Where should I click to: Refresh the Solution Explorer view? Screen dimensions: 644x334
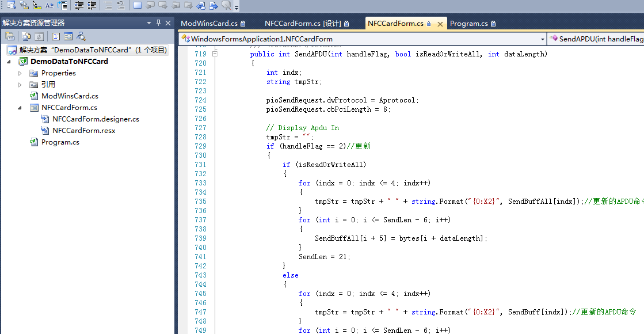39,36
